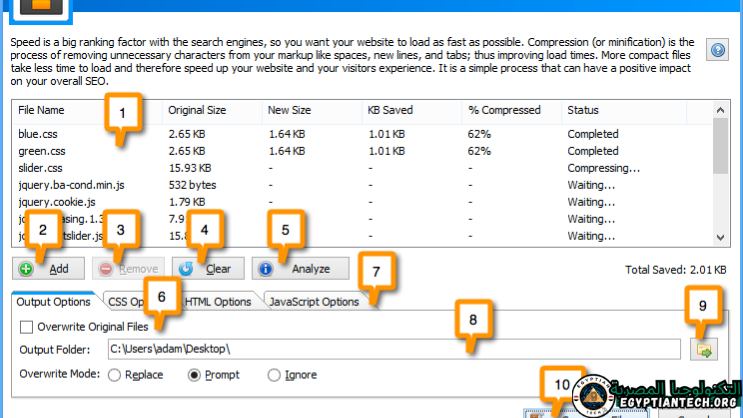Enable the Overwrite Original Files checkbox
This screenshot has width=743, height=418.
(x=27, y=327)
